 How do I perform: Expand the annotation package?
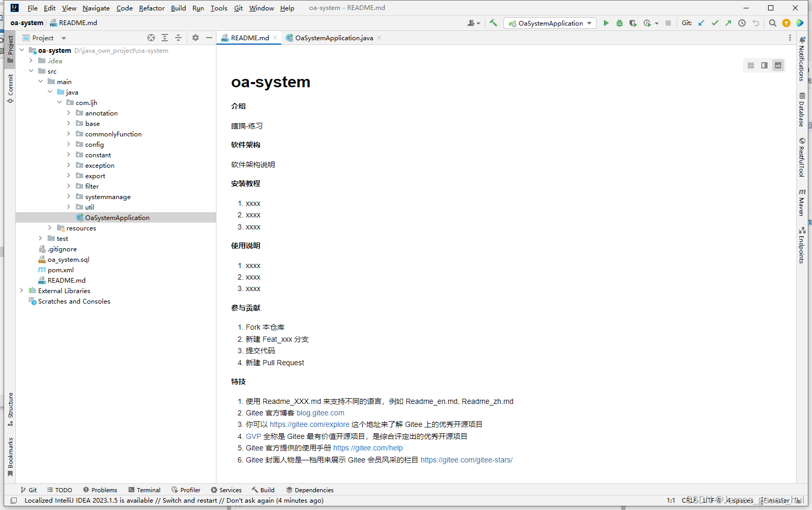(x=68, y=113)
